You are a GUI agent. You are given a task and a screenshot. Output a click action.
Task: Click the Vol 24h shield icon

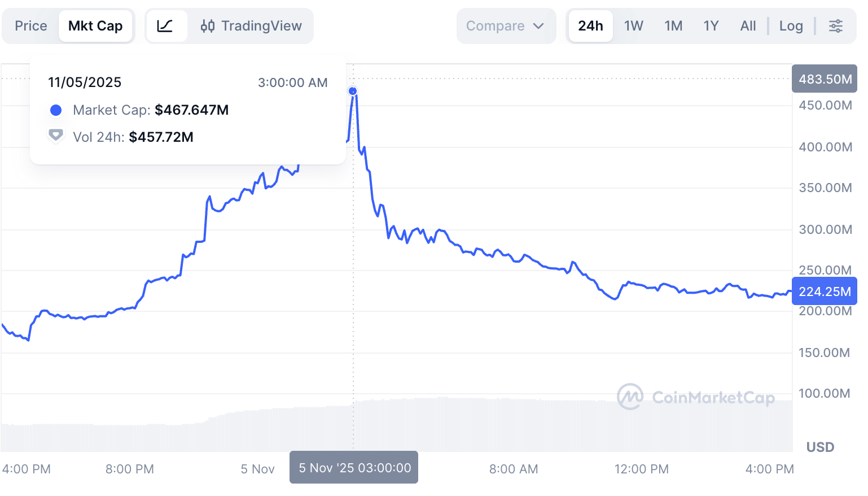click(56, 136)
